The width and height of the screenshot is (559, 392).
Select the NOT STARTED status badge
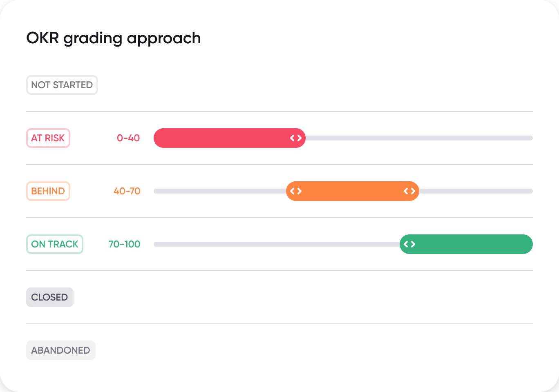[x=62, y=85]
